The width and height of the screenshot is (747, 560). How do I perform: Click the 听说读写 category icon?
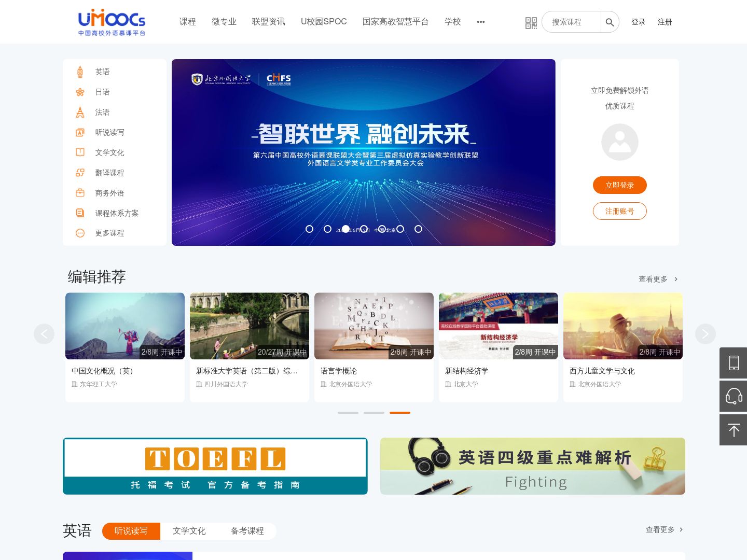80,132
